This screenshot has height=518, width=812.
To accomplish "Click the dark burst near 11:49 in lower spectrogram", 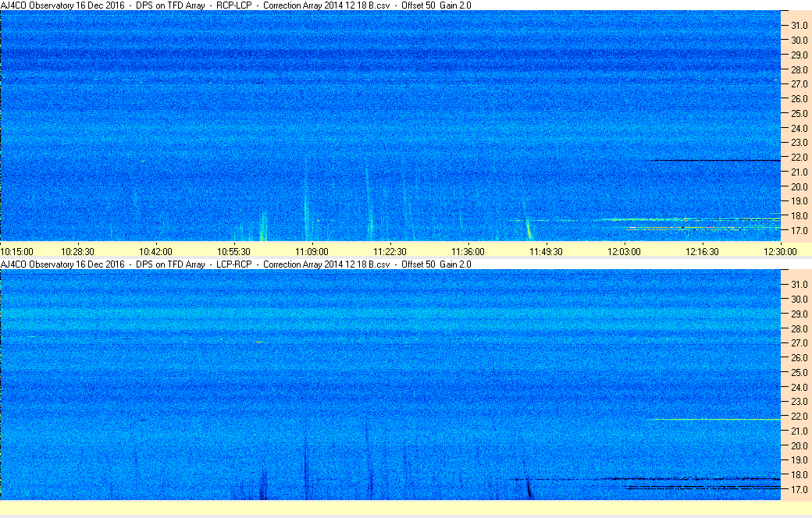I will click(x=529, y=488).
